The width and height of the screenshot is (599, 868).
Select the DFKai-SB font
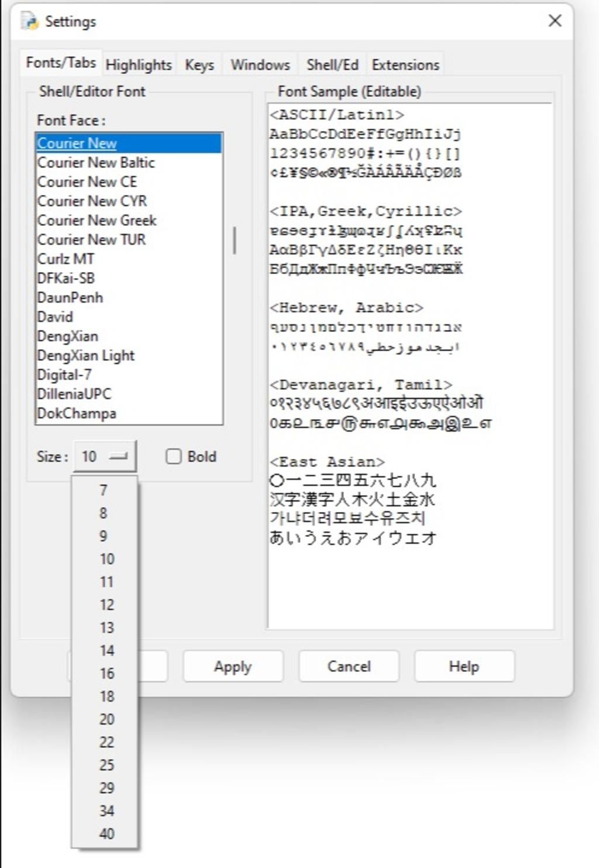pyautogui.click(x=129, y=279)
